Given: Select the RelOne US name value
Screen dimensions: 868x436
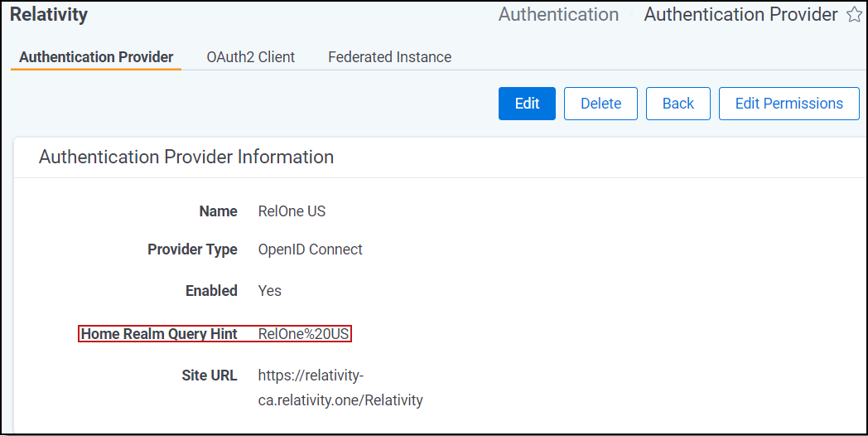Looking at the screenshot, I should pos(292,211).
